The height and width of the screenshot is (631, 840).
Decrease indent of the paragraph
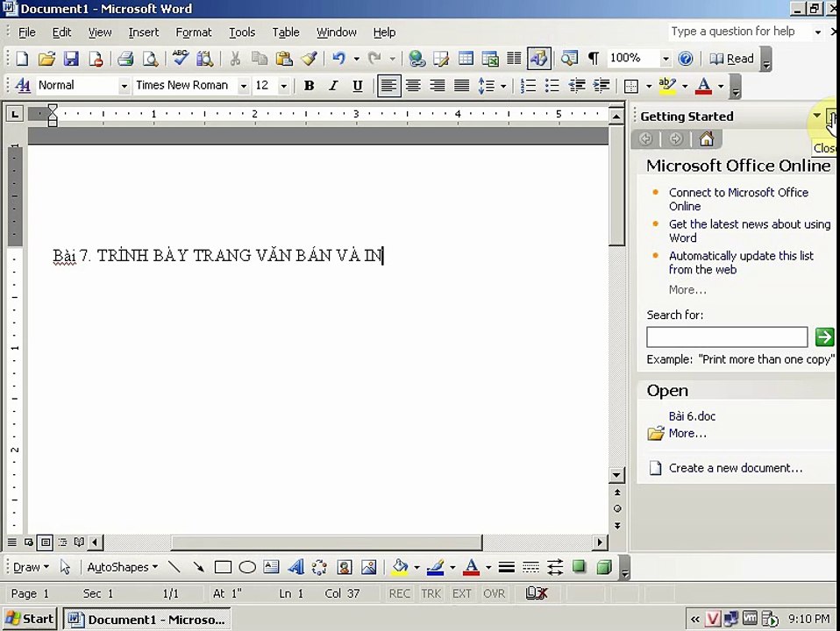pos(576,86)
